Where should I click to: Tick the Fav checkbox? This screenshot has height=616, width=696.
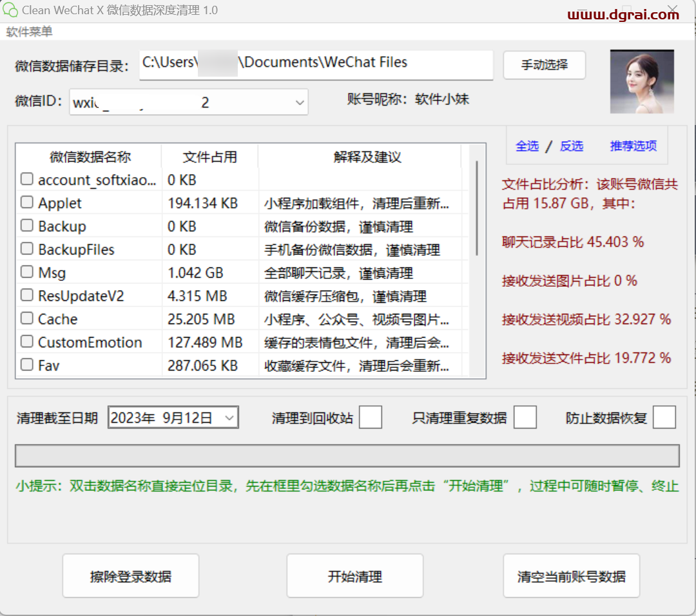pos(27,365)
